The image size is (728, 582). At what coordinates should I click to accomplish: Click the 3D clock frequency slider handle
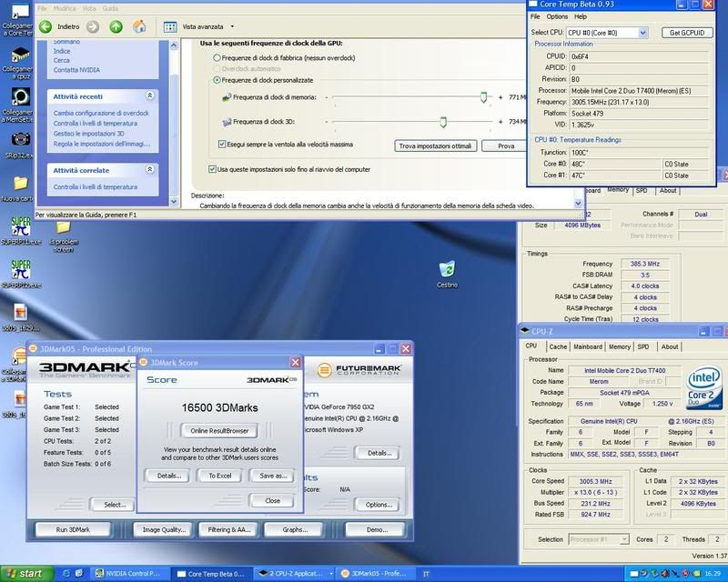[x=443, y=122]
